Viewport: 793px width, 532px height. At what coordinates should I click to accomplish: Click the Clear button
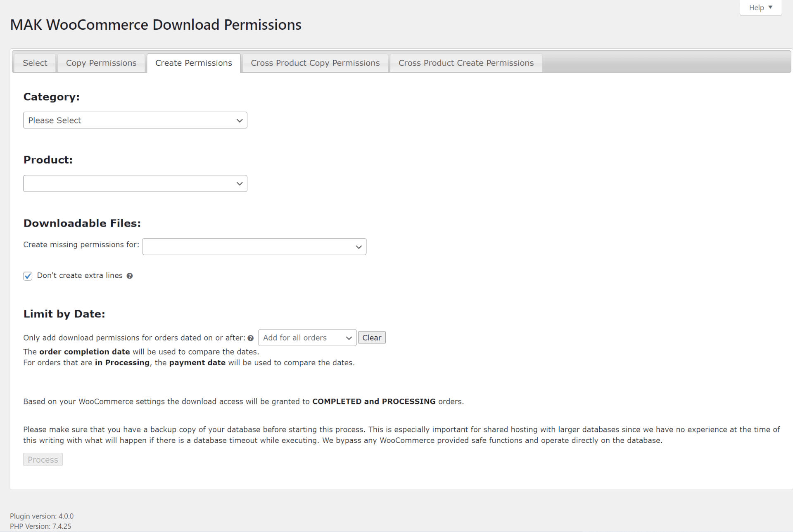(x=372, y=338)
